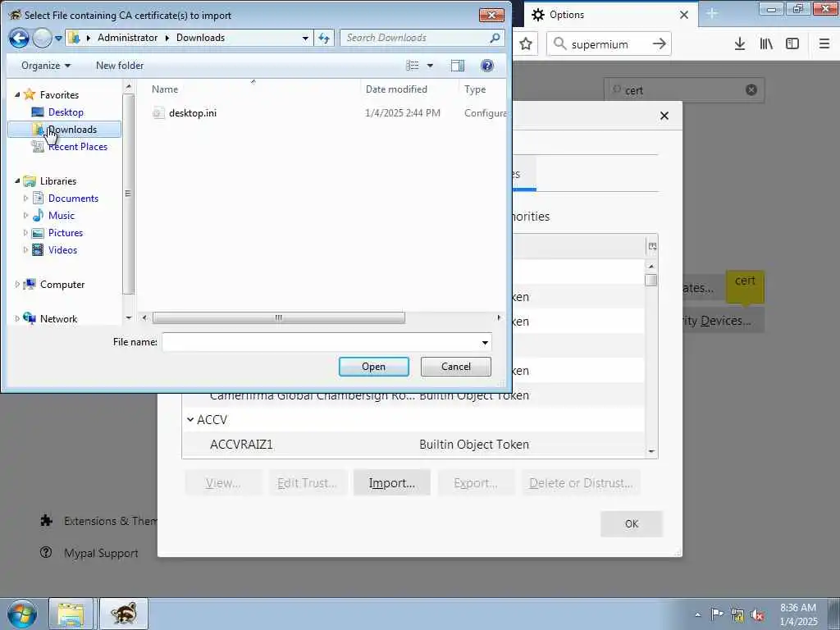The width and height of the screenshot is (840, 630).
Task: Click the certificate list scrollbar down arrow
Action: point(651,451)
